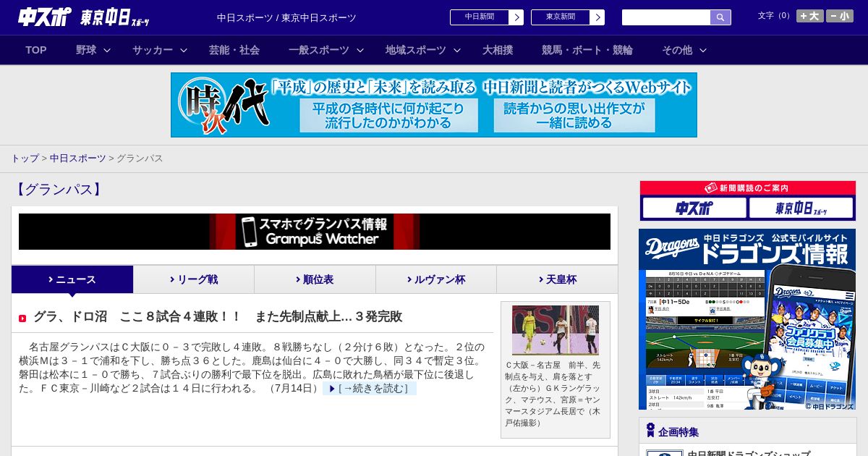
Task: Click the search magnifier button
Action: point(720,17)
